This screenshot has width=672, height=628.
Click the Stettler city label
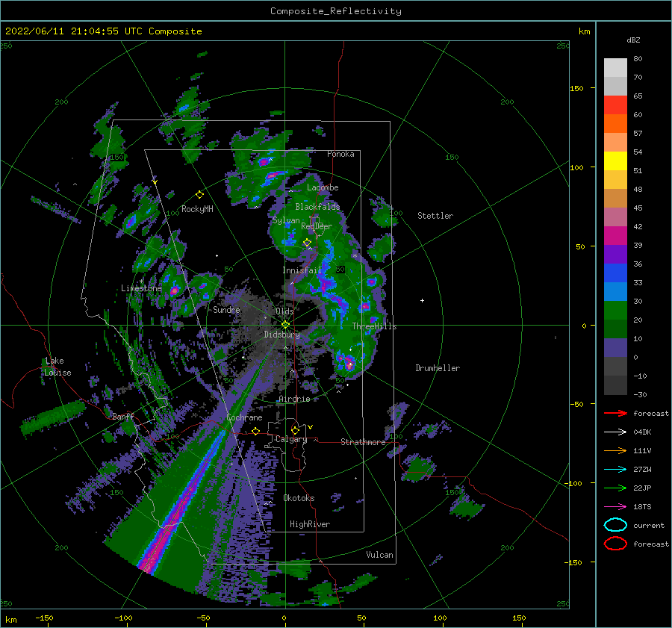[x=435, y=216]
